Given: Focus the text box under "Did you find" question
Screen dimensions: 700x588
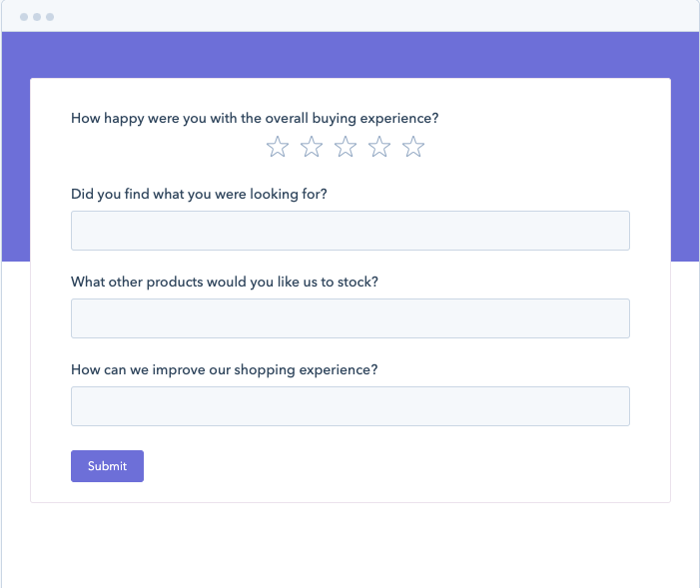Looking at the screenshot, I should tap(350, 231).
